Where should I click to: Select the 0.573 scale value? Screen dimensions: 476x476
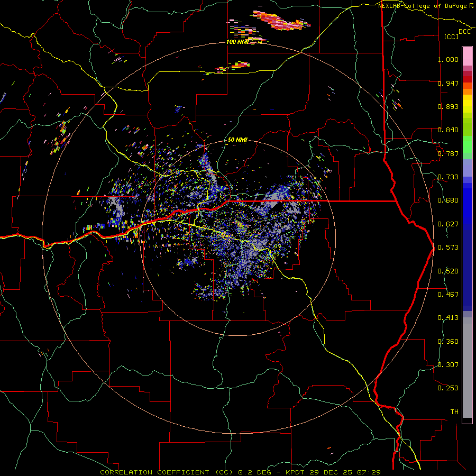tap(448, 248)
